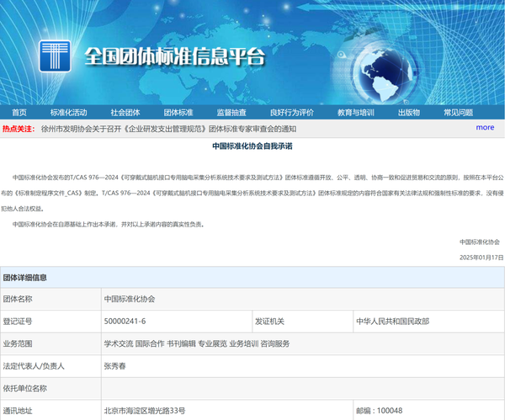This screenshot has height=420, width=505.
Task: Go to 出版物 in the navigation bar
Action: click(409, 113)
